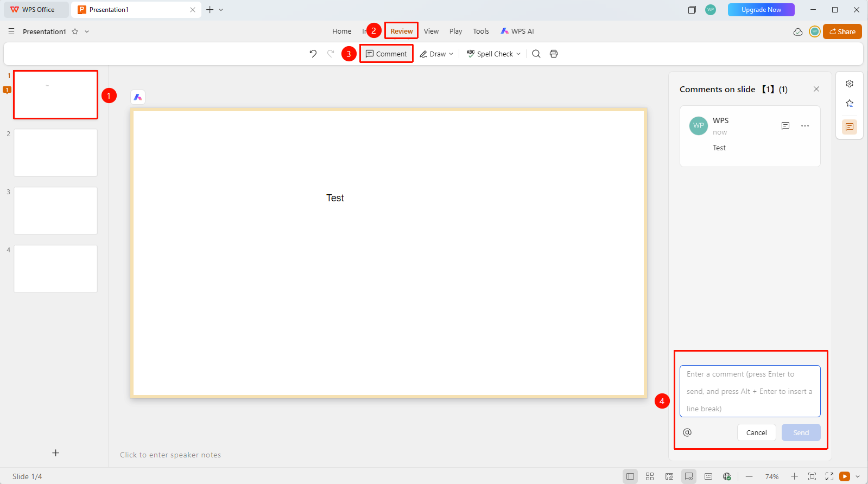This screenshot has width=868, height=484.
Task: Star Presentation1 as a favorite
Action: (75, 31)
